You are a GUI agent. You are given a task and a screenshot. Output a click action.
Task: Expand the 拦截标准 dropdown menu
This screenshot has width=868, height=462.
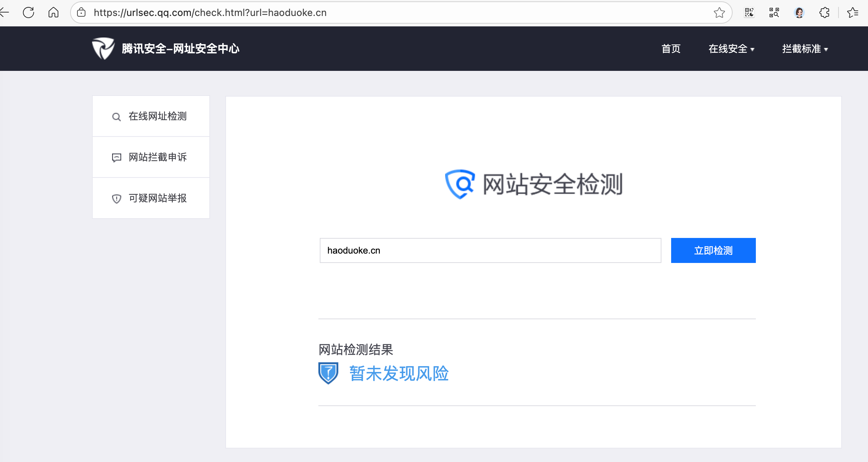[x=805, y=49]
